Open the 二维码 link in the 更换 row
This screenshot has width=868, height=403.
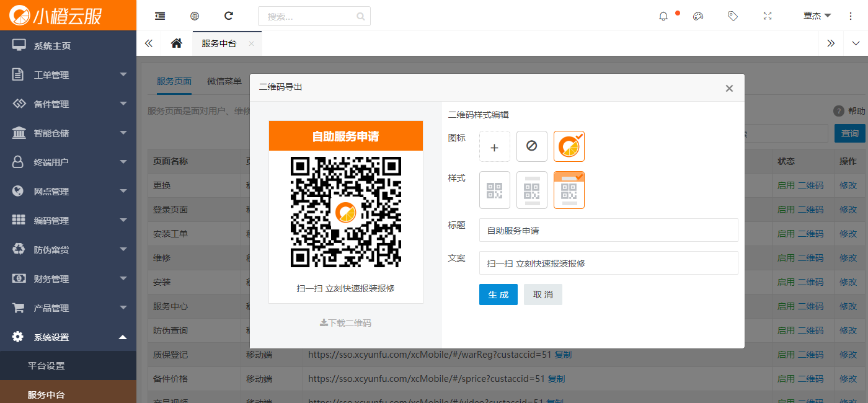coord(810,185)
